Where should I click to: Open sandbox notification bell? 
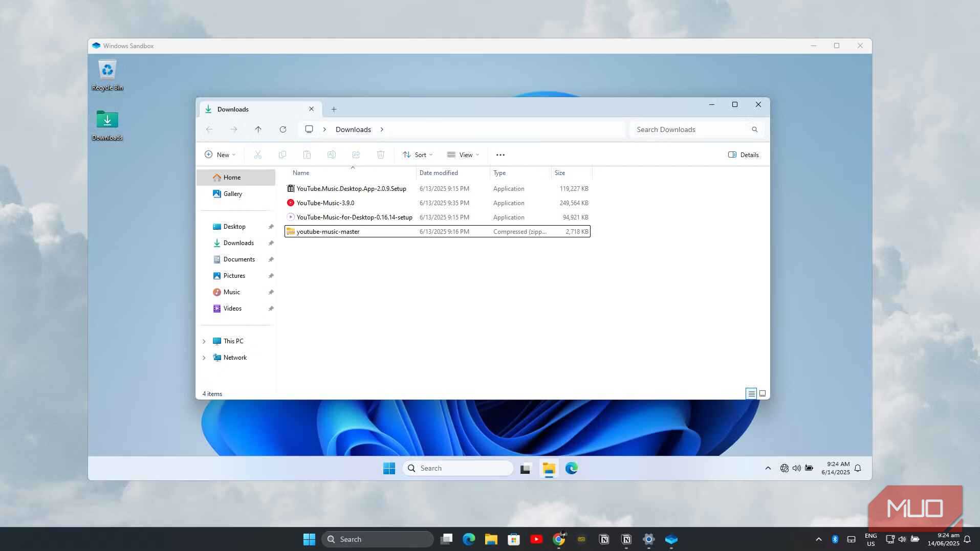coord(858,468)
